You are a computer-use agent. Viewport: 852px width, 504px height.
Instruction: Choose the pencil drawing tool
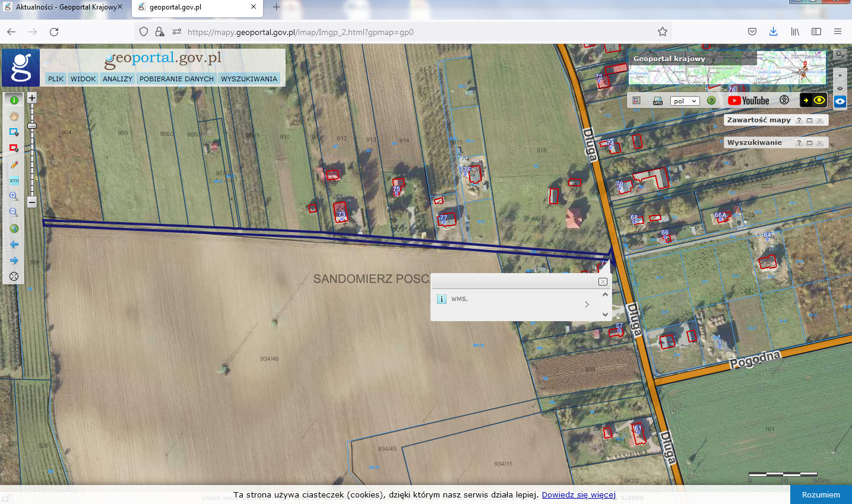14,164
